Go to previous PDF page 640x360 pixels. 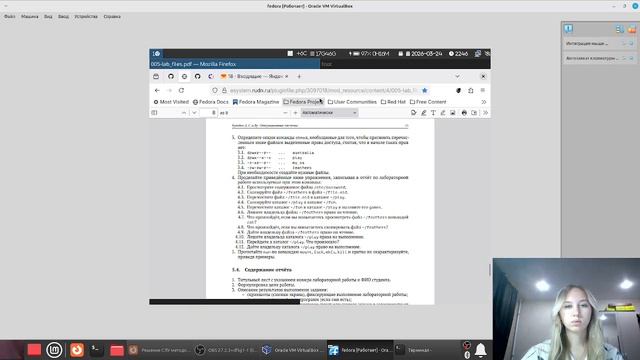[184, 113]
